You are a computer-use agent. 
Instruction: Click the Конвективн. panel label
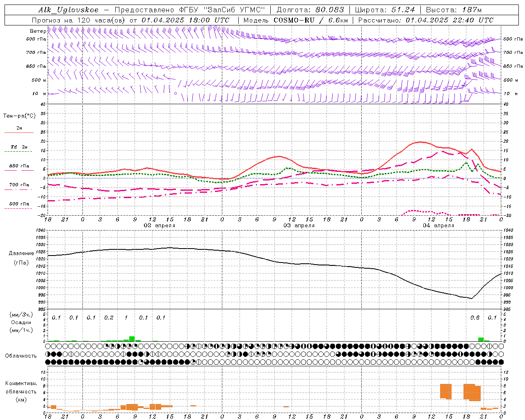pyautogui.click(x=21, y=383)
